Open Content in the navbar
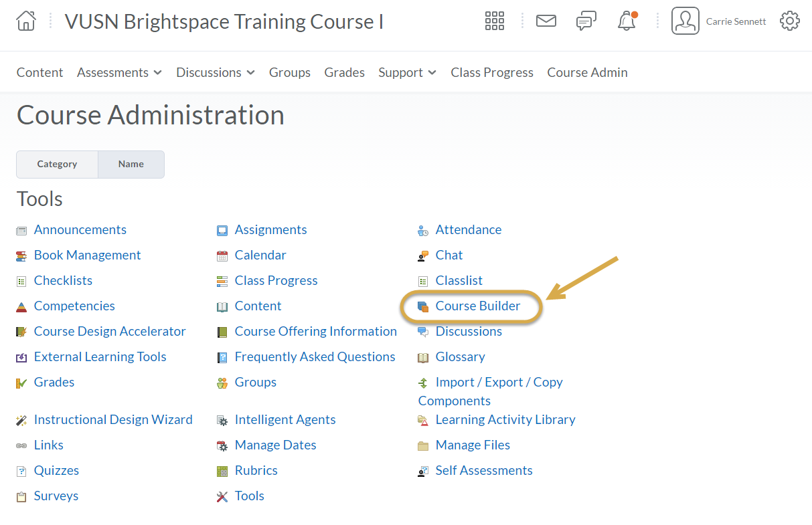 40,72
